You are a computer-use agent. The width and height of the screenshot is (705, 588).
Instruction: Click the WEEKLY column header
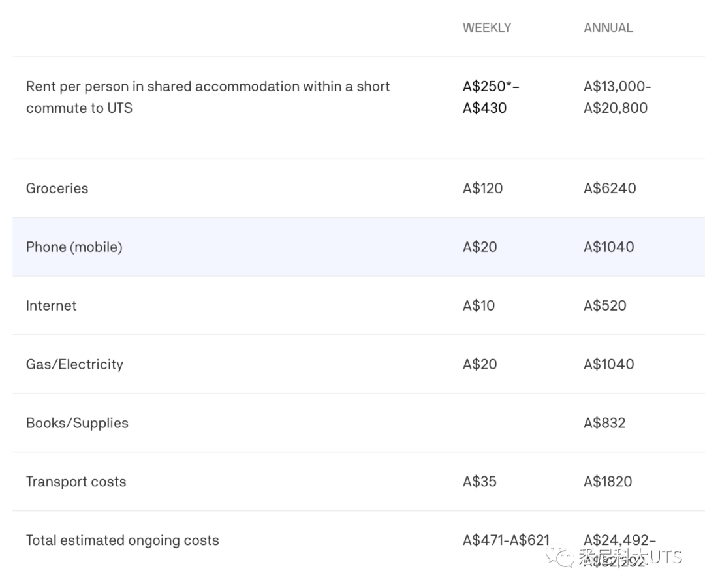point(487,28)
